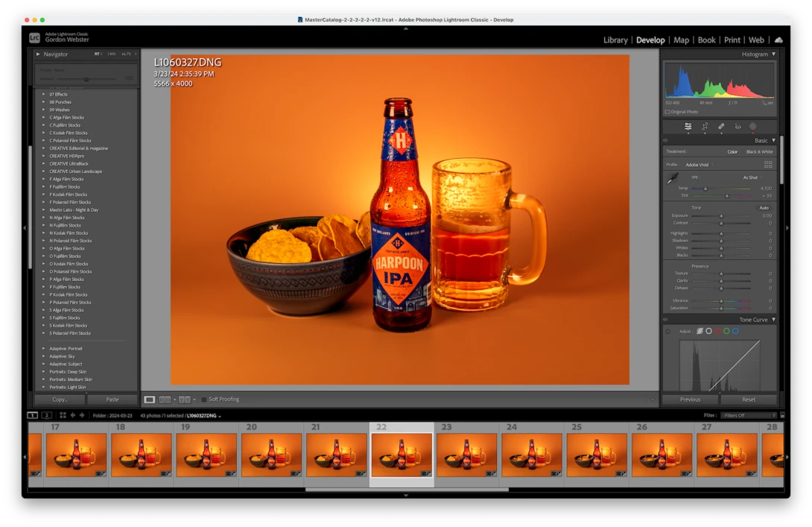Switch to the Print module

(x=732, y=40)
